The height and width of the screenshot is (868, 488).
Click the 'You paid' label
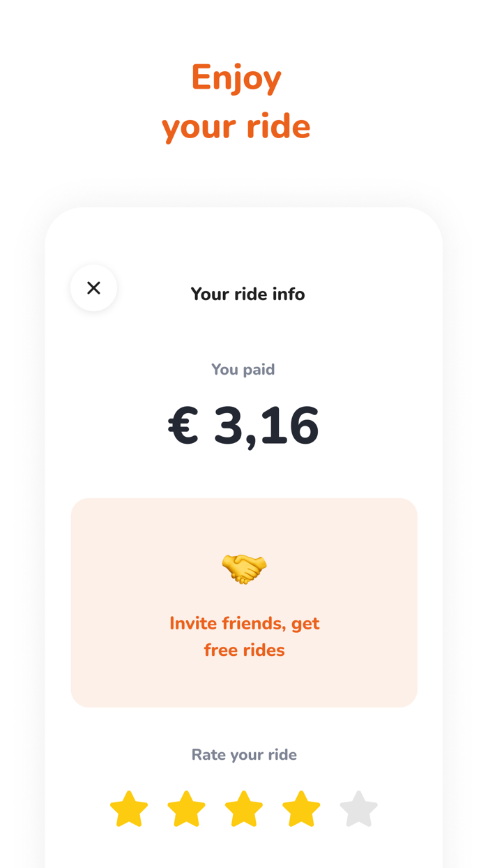(x=243, y=369)
